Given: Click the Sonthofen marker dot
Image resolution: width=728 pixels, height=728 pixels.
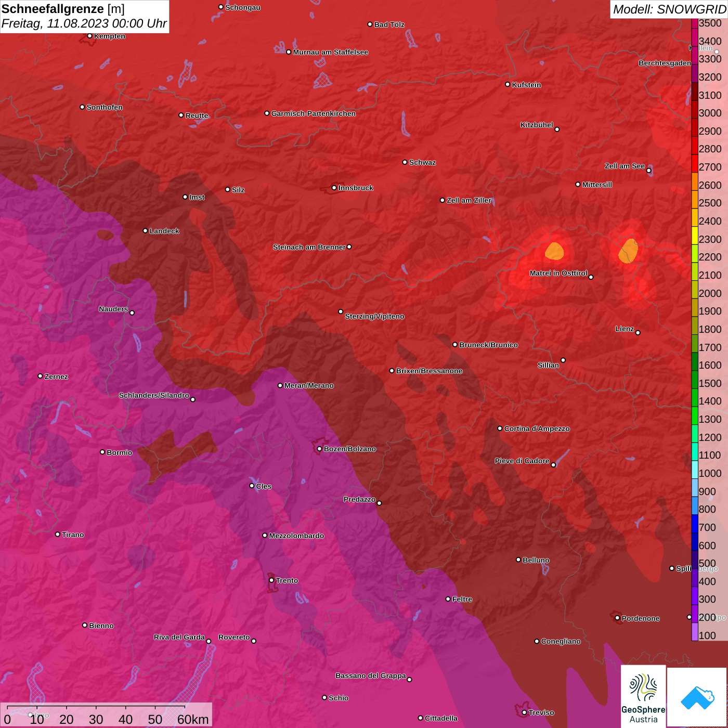Looking at the screenshot, I should pos(82,107).
